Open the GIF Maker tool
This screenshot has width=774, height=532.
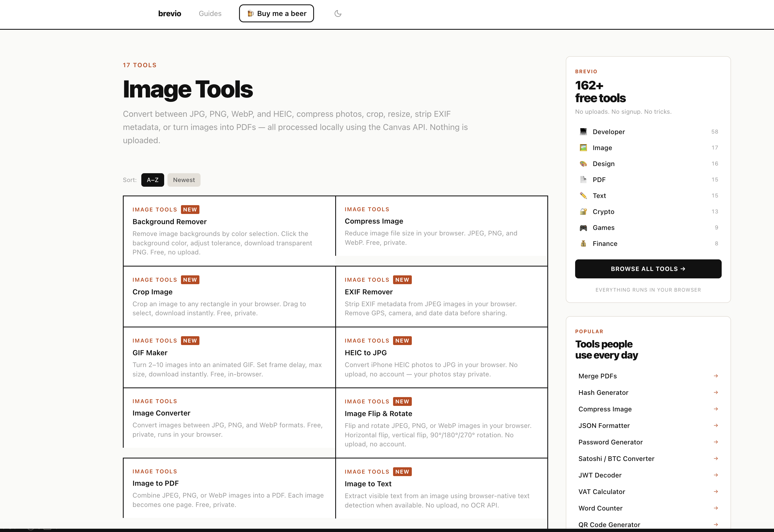click(229, 357)
